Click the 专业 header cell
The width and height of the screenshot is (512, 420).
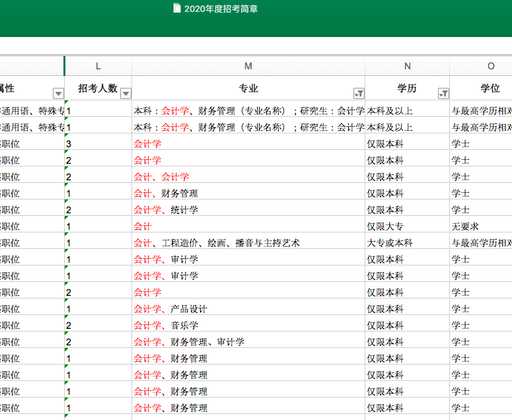pyautogui.click(x=248, y=88)
